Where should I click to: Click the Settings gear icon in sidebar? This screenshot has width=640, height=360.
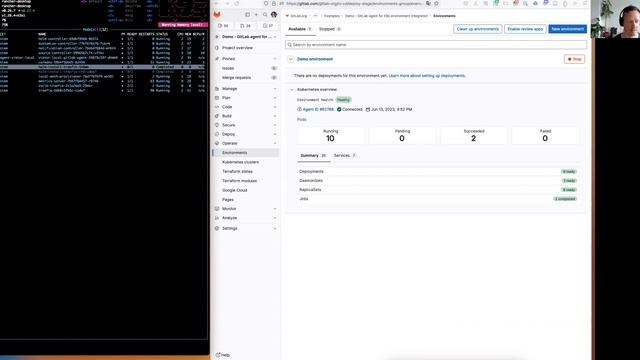tap(217, 228)
